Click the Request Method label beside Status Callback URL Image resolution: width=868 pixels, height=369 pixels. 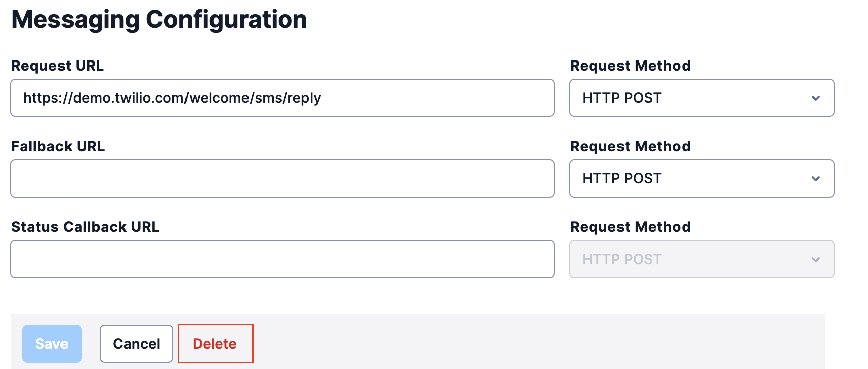tap(630, 227)
